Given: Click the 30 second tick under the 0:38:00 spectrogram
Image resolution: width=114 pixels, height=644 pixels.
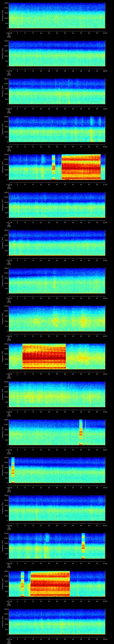Looking at the screenshot, I should 57,109.
